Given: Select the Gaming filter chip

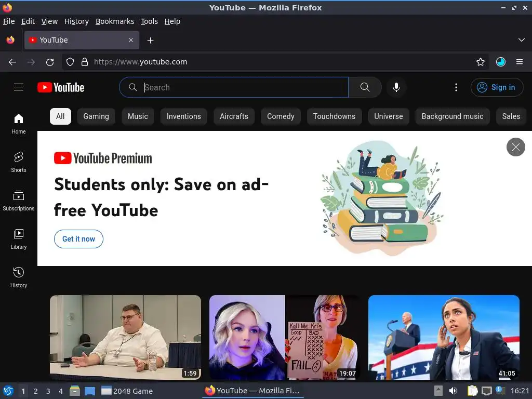Looking at the screenshot, I should click(x=96, y=116).
